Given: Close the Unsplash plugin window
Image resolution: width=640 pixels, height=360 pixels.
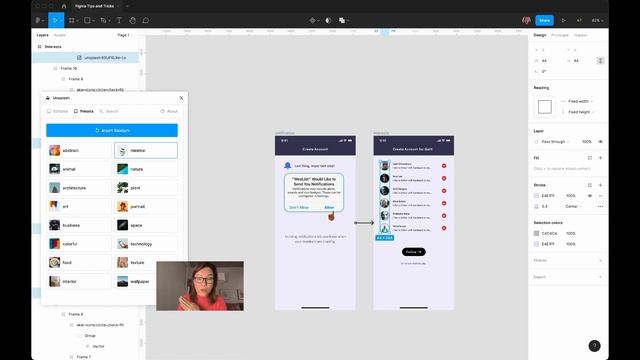Looking at the screenshot, I should [181, 98].
